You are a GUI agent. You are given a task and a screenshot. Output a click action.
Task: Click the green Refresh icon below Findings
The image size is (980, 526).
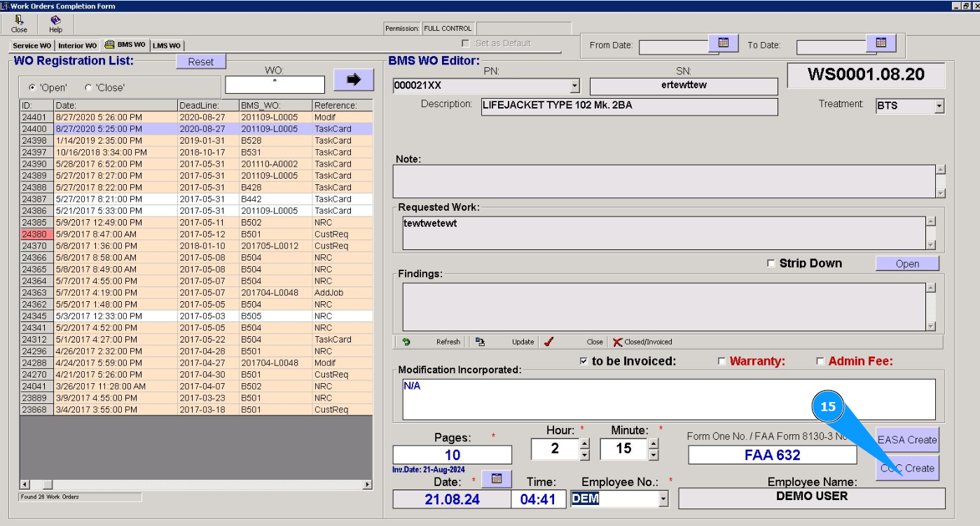406,342
